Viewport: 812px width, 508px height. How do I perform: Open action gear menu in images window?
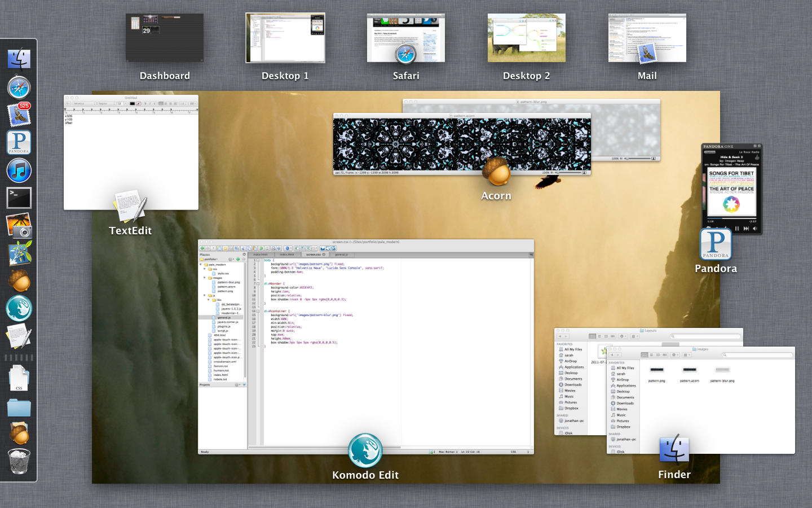pos(675,355)
